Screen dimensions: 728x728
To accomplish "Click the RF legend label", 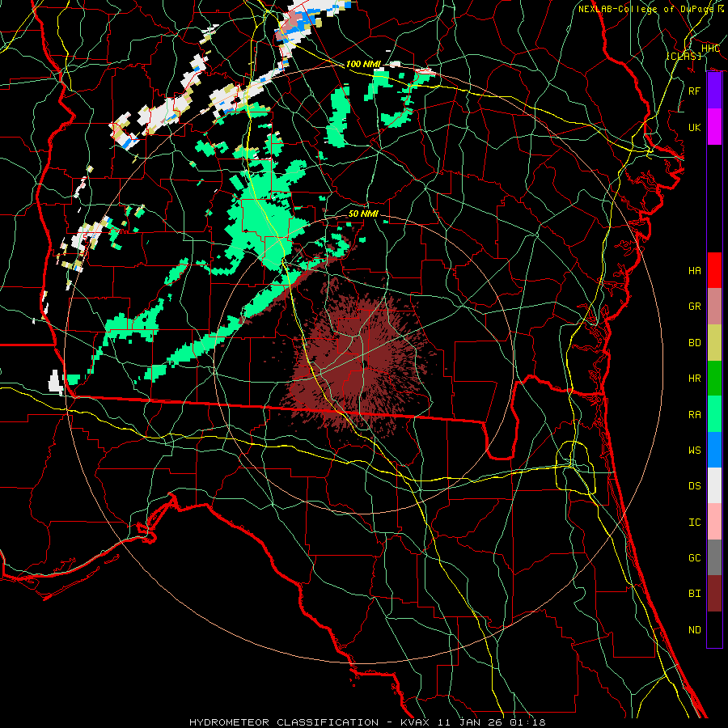I will click(695, 91).
